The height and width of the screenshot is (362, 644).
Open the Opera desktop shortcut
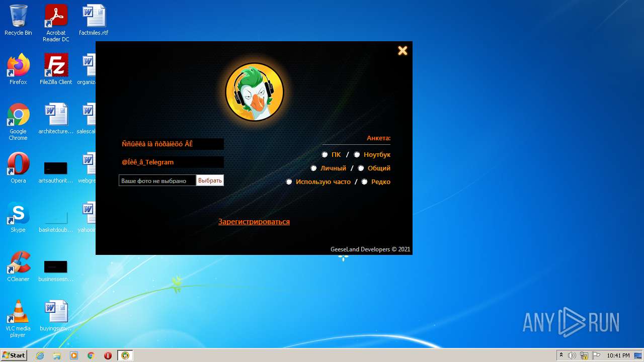pos(18,168)
